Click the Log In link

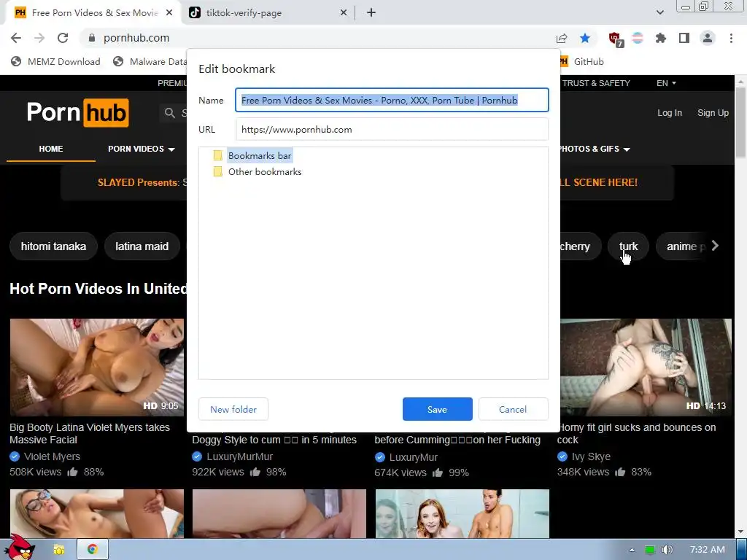(670, 113)
